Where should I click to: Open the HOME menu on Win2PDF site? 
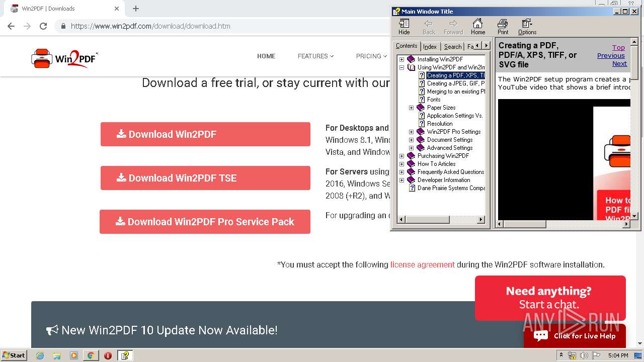[x=266, y=56]
